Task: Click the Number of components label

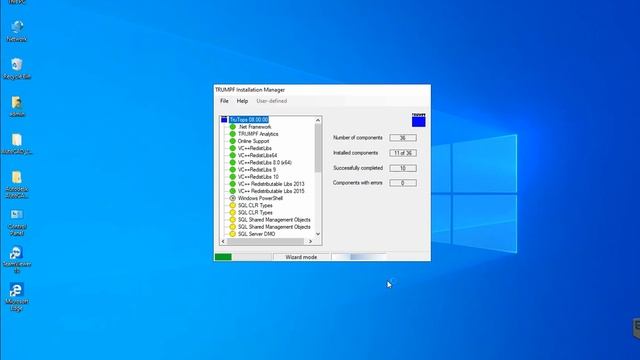Action: click(x=358, y=138)
